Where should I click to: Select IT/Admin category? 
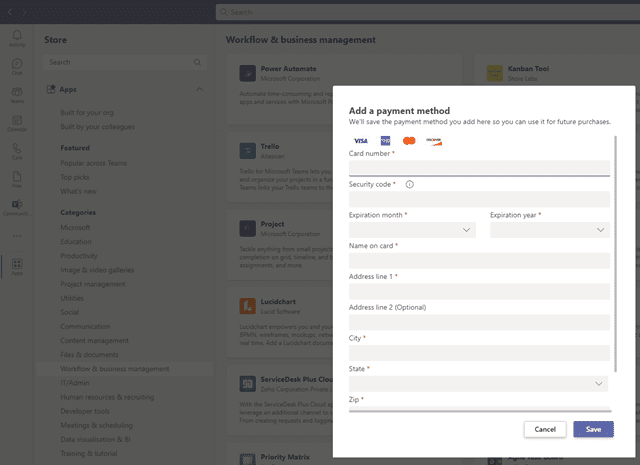[75, 383]
